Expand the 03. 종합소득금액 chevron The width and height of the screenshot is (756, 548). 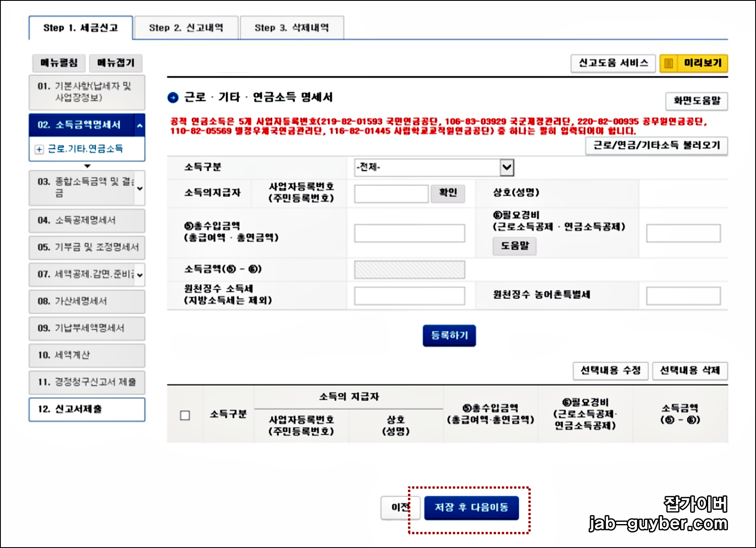coord(140,188)
